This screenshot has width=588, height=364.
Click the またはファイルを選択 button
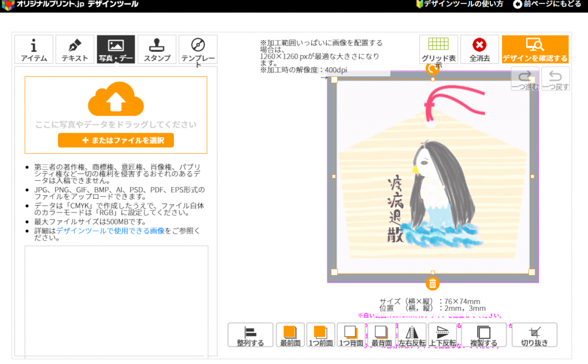point(116,140)
